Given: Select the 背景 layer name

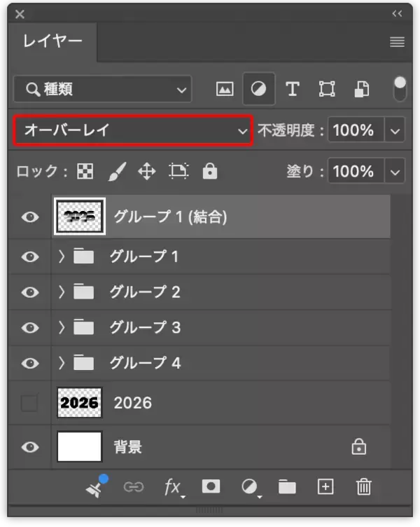Looking at the screenshot, I should (128, 447).
